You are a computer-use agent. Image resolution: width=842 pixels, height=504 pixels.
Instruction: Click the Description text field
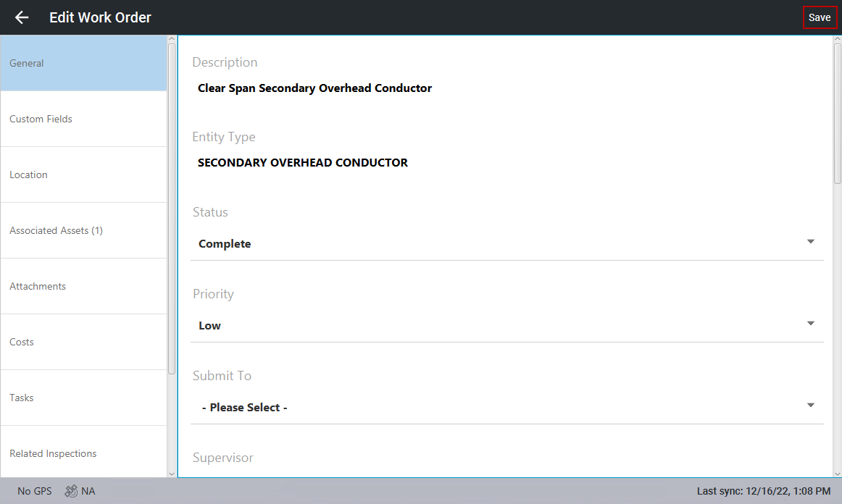pyautogui.click(x=314, y=88)
